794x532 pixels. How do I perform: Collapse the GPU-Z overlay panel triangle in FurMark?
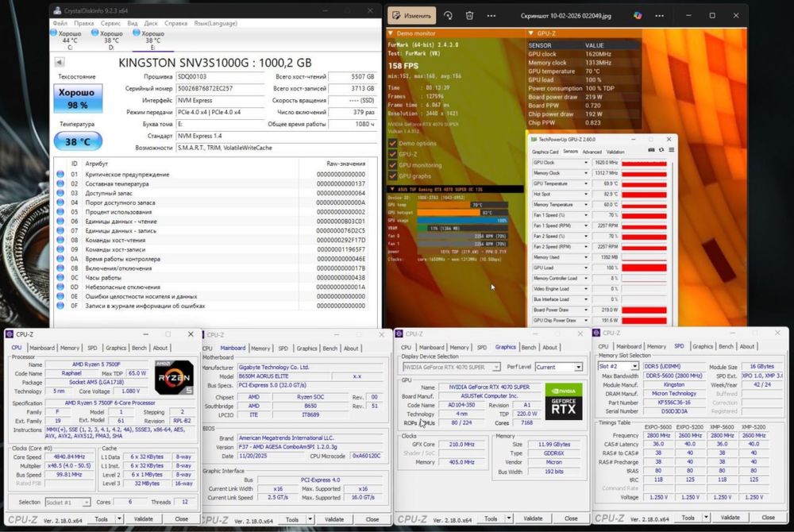[x=530, y=33]
